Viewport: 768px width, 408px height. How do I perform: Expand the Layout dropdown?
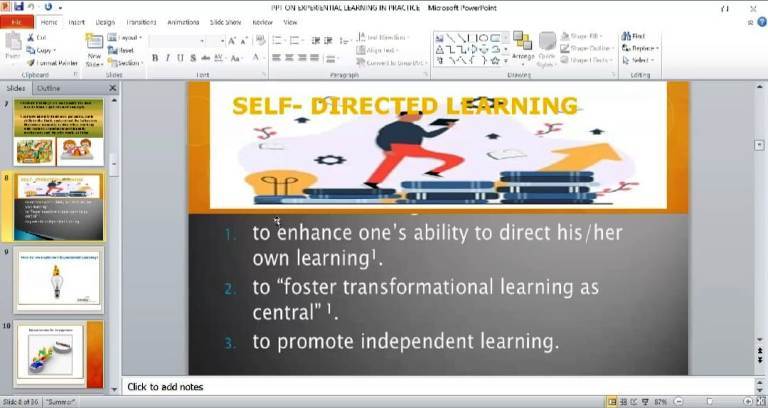click(129, 38)
